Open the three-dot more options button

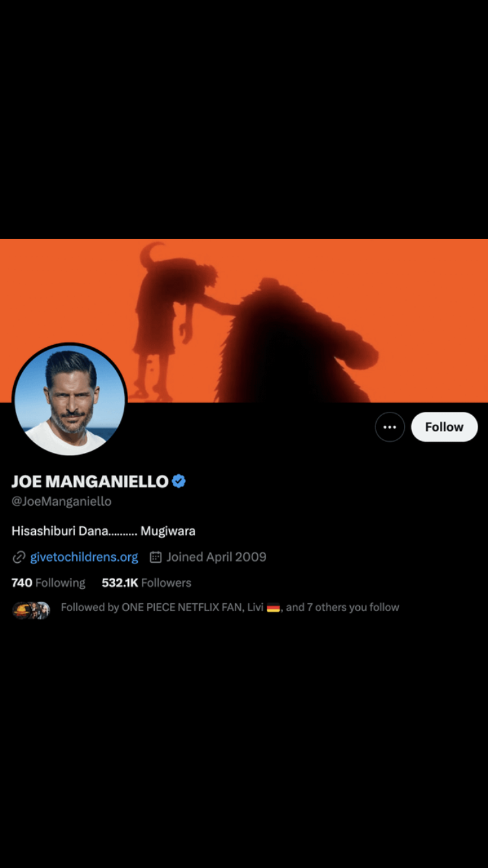pos(390,427)
